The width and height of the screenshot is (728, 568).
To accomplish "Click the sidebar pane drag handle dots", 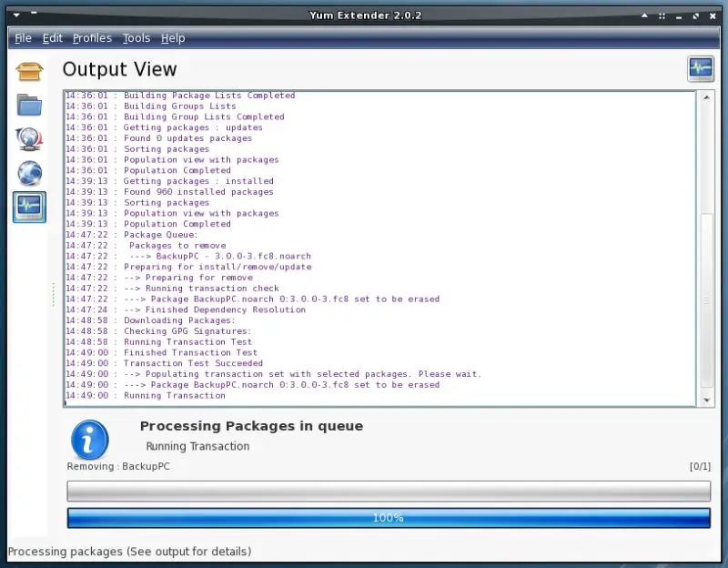I will 54,294.
